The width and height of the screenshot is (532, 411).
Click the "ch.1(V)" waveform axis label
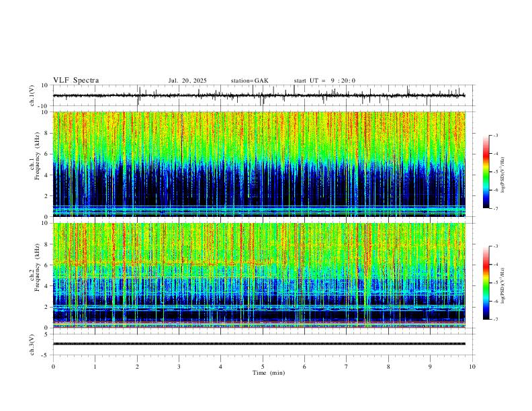pyautogui.click(x=32, y=95)
